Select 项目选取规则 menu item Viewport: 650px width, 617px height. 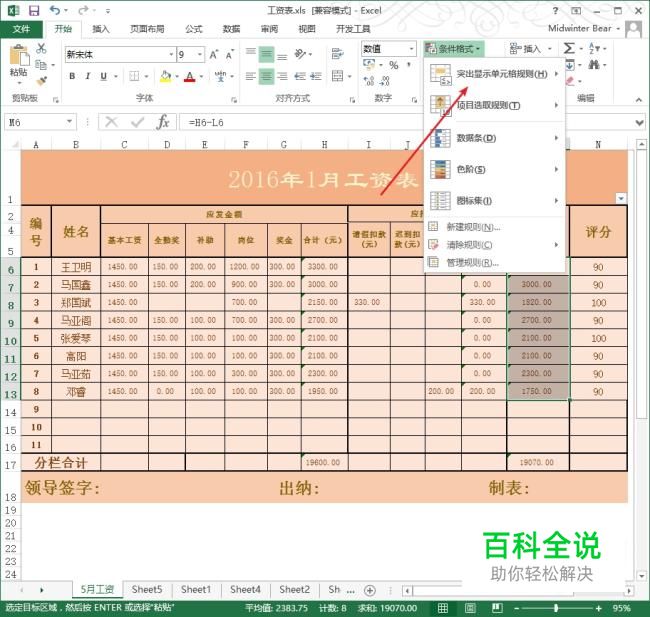click(x=495, y=105)
